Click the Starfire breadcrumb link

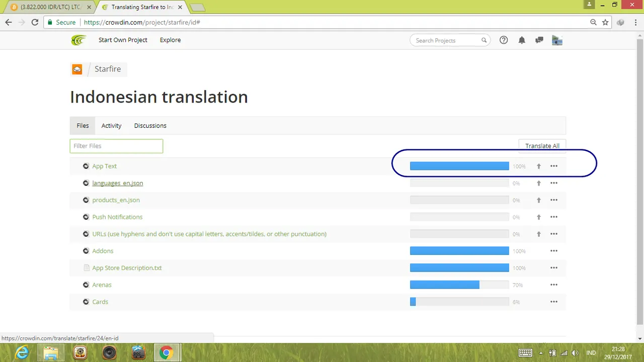108,69
